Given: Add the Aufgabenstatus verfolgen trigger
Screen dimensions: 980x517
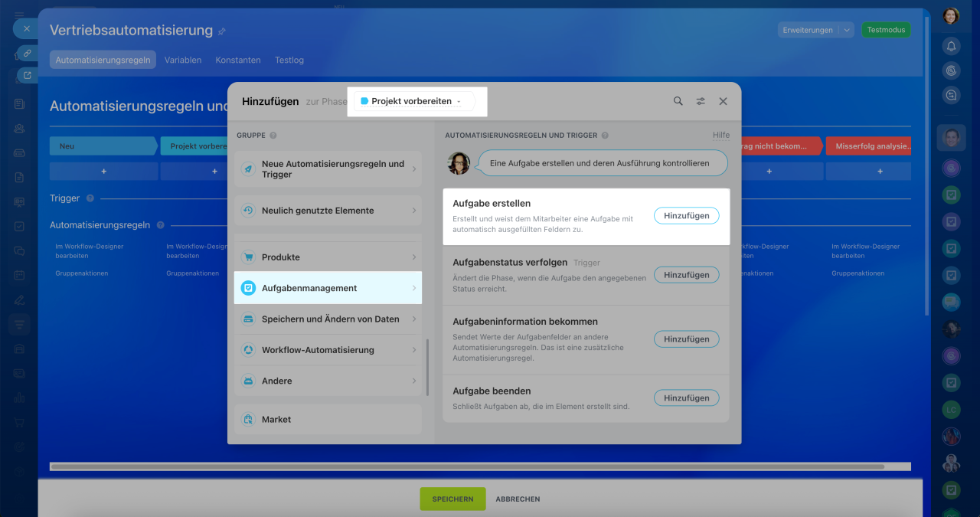Looking at the screenshot, I should 687,275.
